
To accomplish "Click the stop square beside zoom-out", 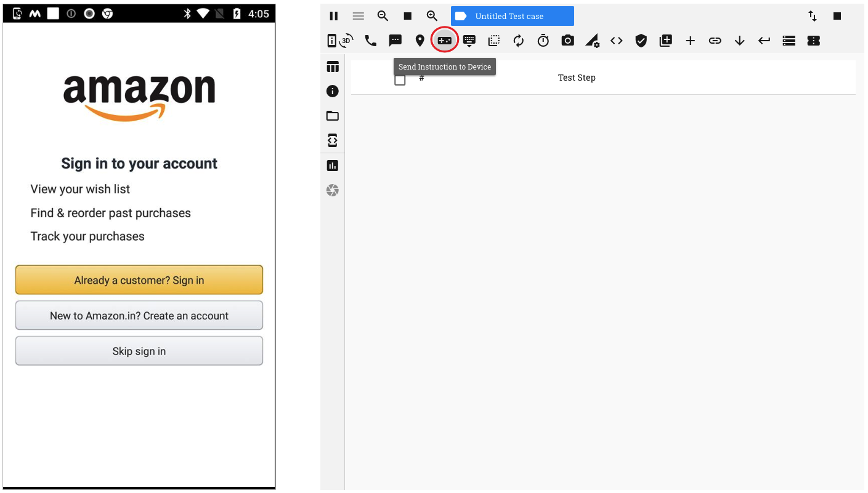I will pyautogui.click(x=407, y=16).
